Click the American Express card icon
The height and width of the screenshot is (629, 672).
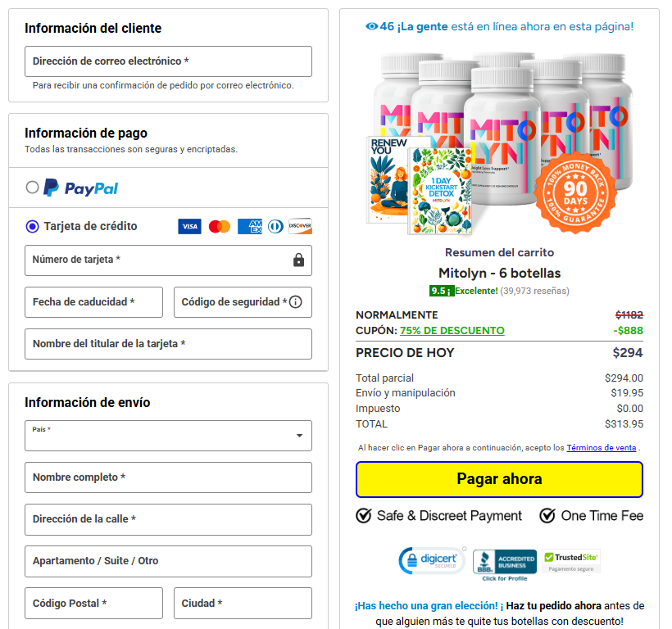click(250, 227)
